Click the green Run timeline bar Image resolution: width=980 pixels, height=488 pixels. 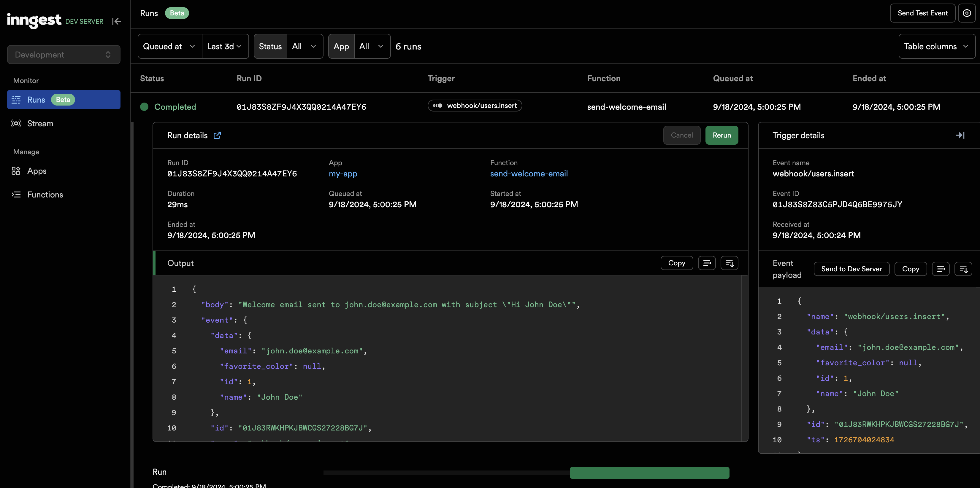point(649,472)
